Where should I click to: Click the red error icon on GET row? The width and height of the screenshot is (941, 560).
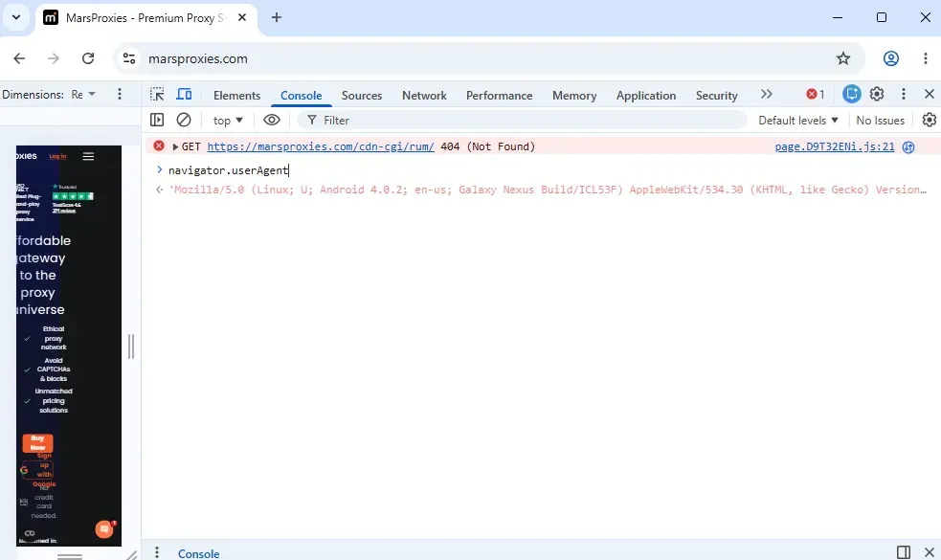[159, 146]
